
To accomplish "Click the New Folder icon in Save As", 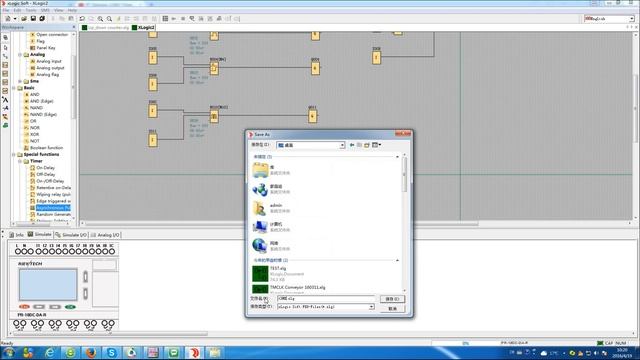I will point(367,145).
